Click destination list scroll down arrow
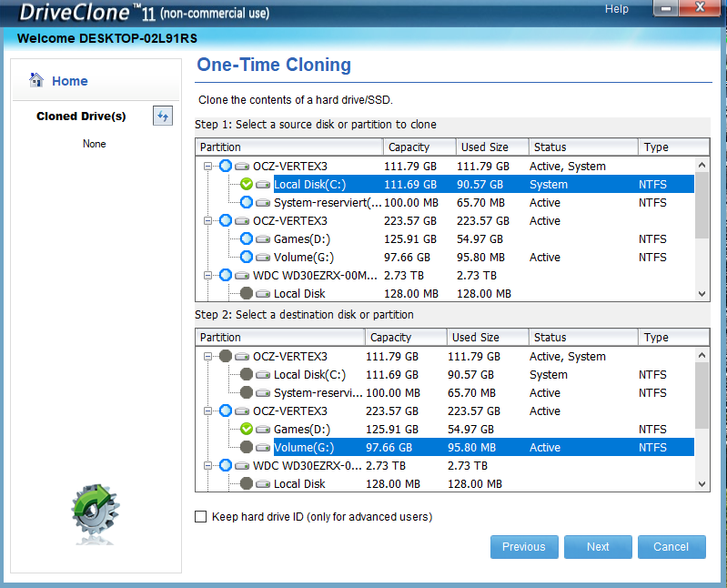727x588 pixels. (702, 483)
